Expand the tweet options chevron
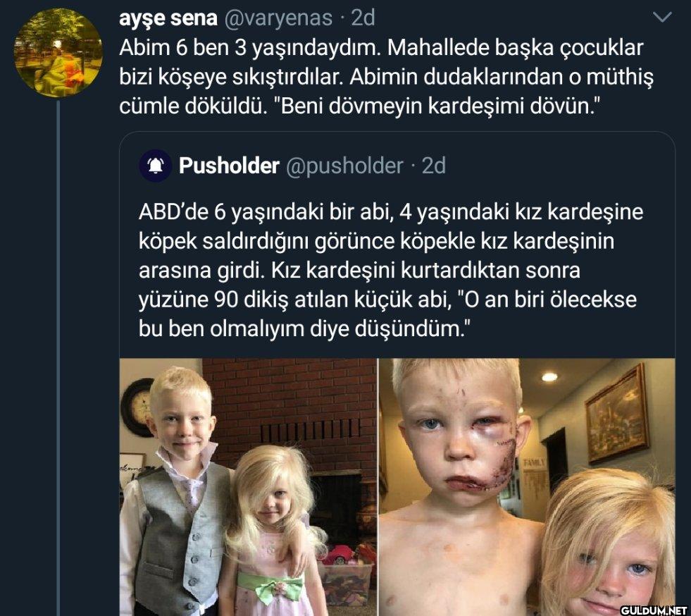The image size is (691, 616). [661, 18]
